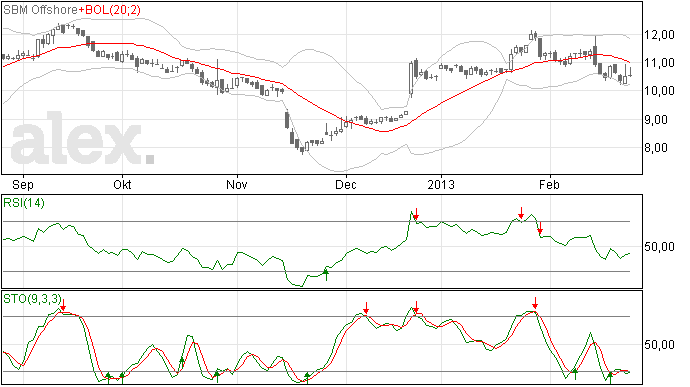Image resolution: width=690 pixels, height=387 pixels.
Task: Click the '11,00' price axis value
Action: click(659, 63)
